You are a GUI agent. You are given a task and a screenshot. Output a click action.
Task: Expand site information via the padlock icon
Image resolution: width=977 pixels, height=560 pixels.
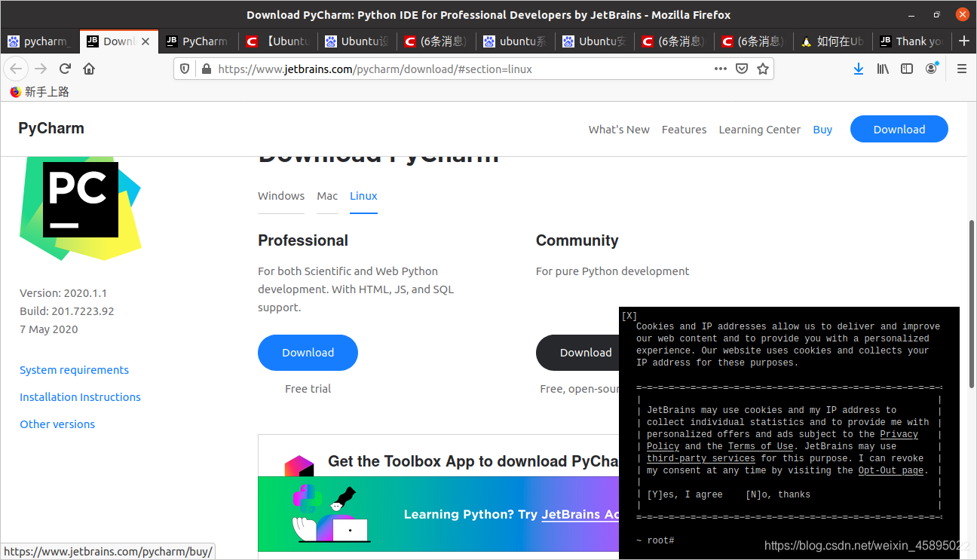coord(206,68)
